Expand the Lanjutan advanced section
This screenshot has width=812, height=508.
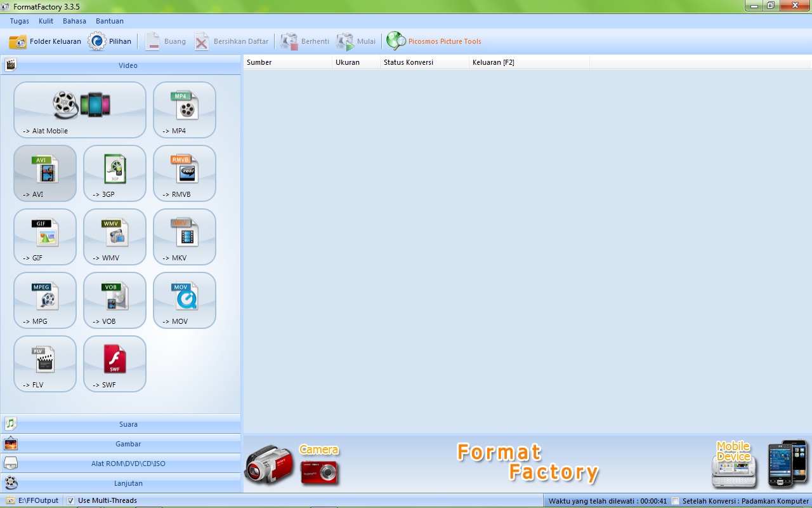pos(121,483)
